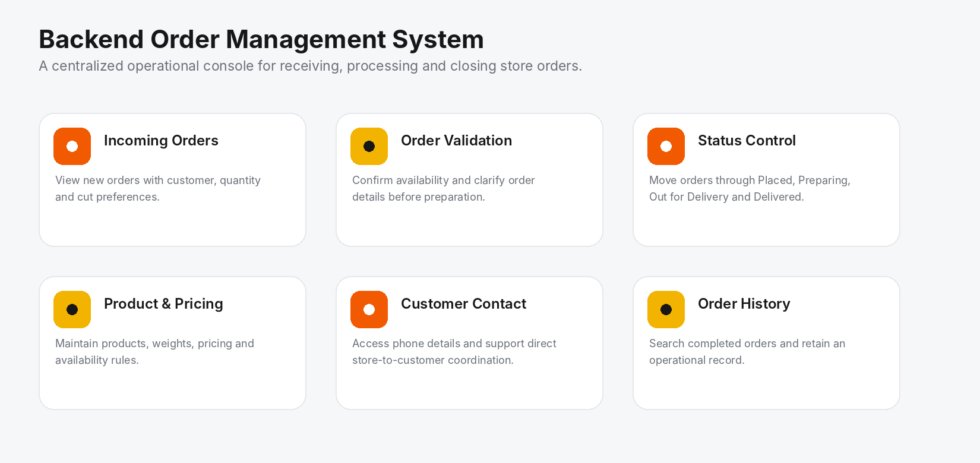Click the orange icon on Status Control card
The height and width of the screenshot is (463, 980).
[x=666, y=146]
